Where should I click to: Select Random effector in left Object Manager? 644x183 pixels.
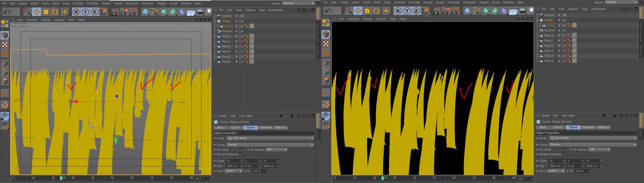tap(227, 31)
